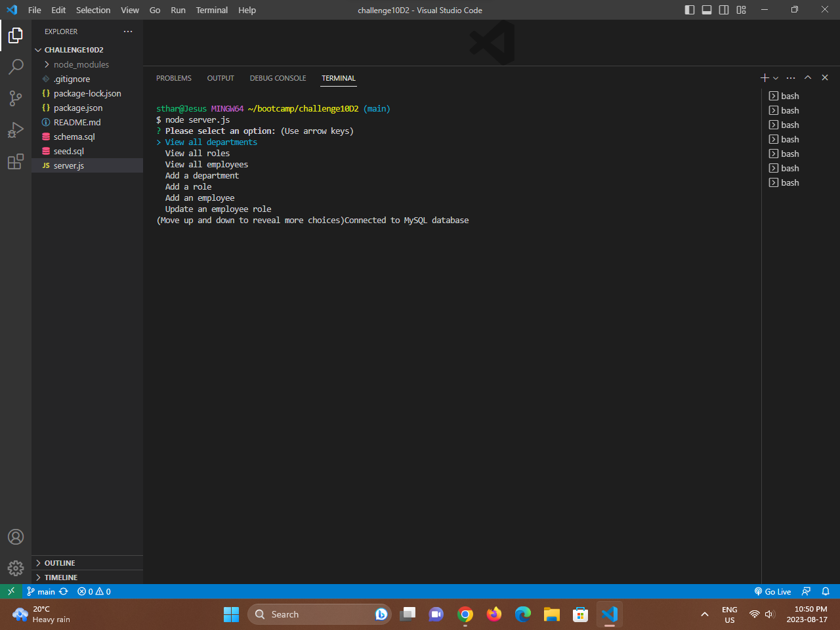Open the Source Control view
Viewport: 840px width, 630px height.
tap(16, 98)
